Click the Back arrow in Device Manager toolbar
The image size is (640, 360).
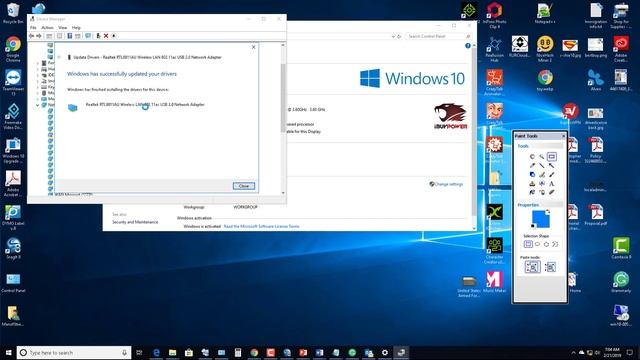[x=31, y=36]
